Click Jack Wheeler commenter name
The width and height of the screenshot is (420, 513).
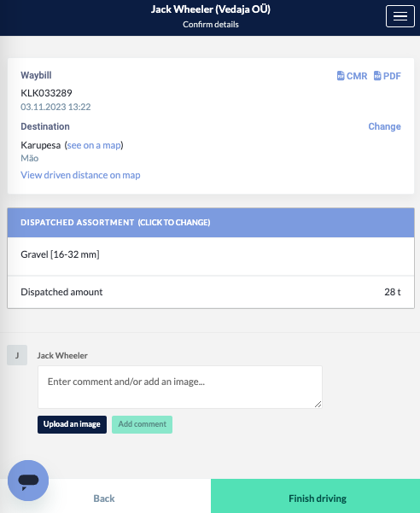pos(62,356)
